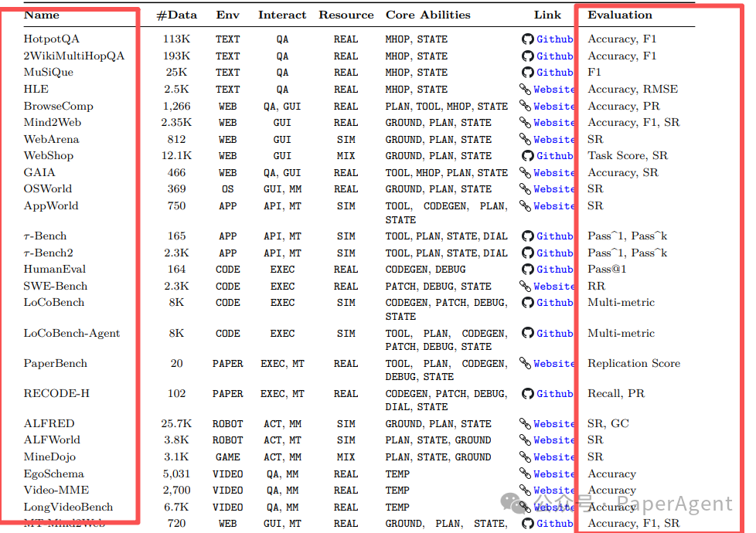
Task: Click the chain-link icon in the HLE row
Action: (525, 89)
